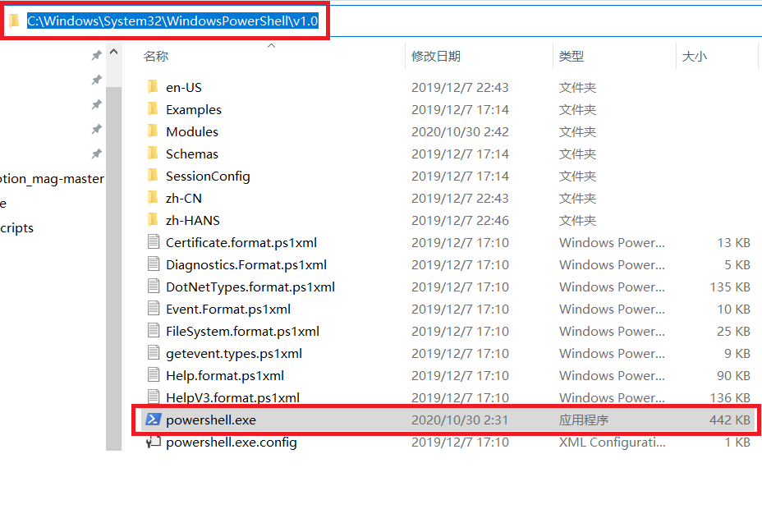Click the getevent.types.ps1xml file icon
This screenshot has width=762, height=532.
154,353
